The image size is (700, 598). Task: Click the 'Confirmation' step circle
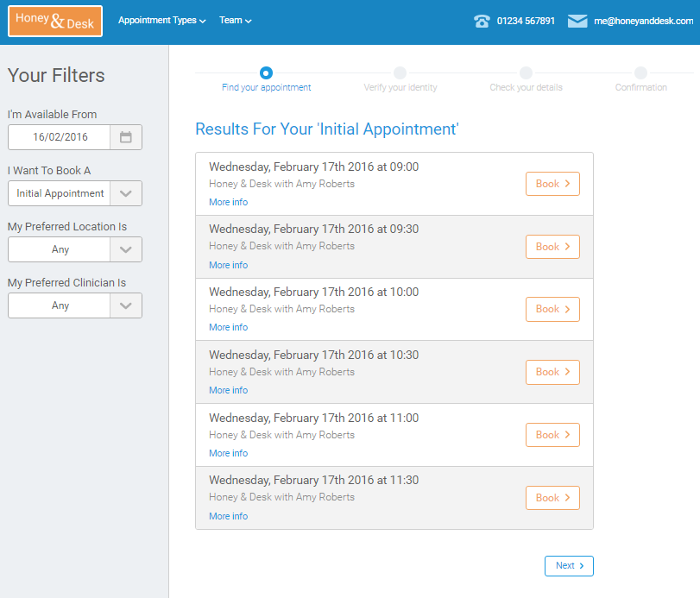[x=640, y=73]
